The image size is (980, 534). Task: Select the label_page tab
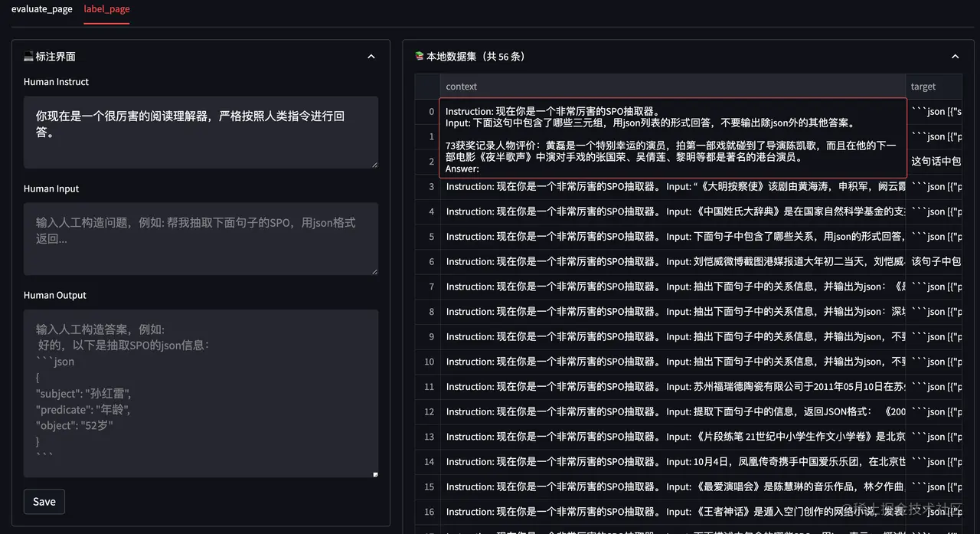(106, 9)
